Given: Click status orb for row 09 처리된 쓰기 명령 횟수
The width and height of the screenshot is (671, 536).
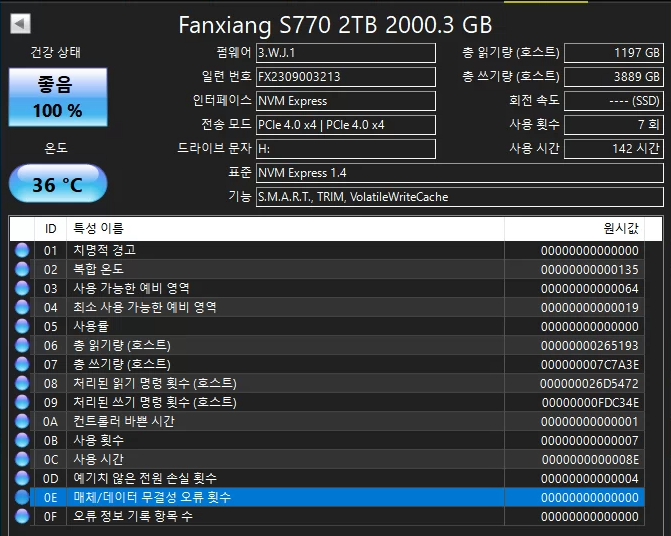Looking at the screenshot, I should tap(22, 402).
